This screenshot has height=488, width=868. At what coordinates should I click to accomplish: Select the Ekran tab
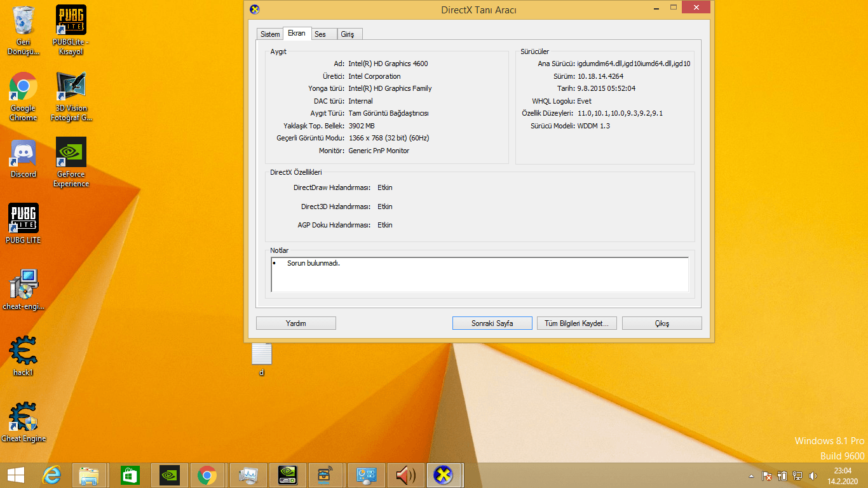pyautogui.click(x=297, y=33)
